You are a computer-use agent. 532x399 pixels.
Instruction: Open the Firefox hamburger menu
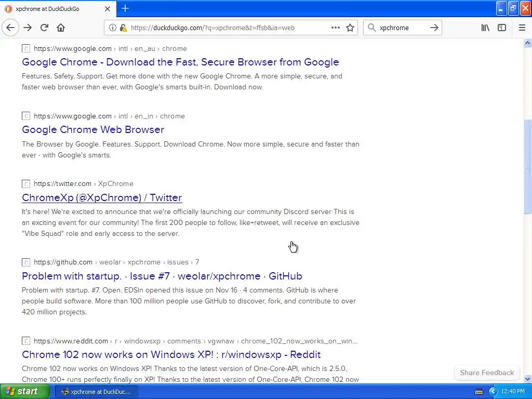(x=522, y=28)
